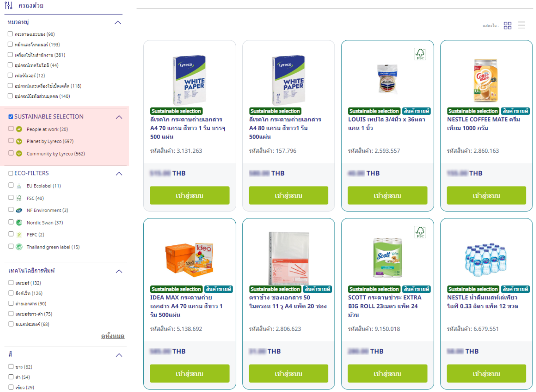Select the ขาว (62) color filter
Image resolution: width=536 pixels, height=392 pixels.
coord(11,366)
